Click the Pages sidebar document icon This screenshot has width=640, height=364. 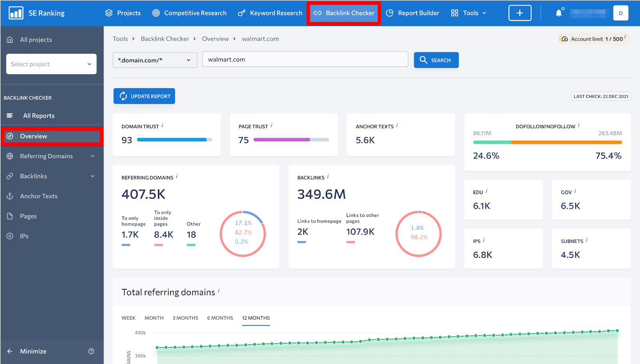pos(10,216)
